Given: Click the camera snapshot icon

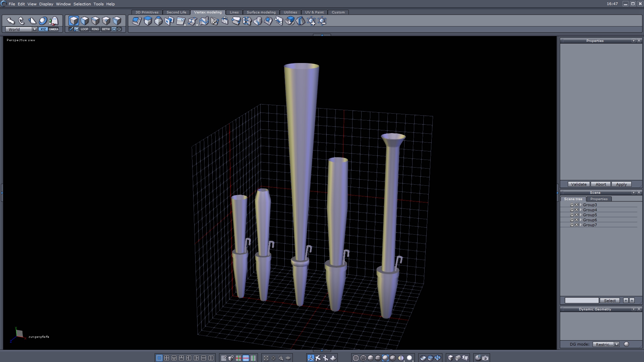Looking at the screenshot, I should pos(485,358).
